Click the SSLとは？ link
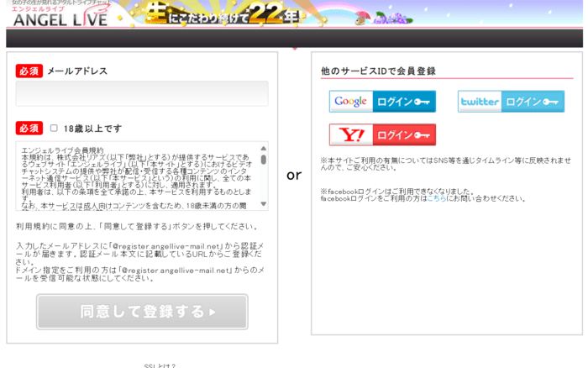Screen dimensions: 588x368 pos(160,365)
